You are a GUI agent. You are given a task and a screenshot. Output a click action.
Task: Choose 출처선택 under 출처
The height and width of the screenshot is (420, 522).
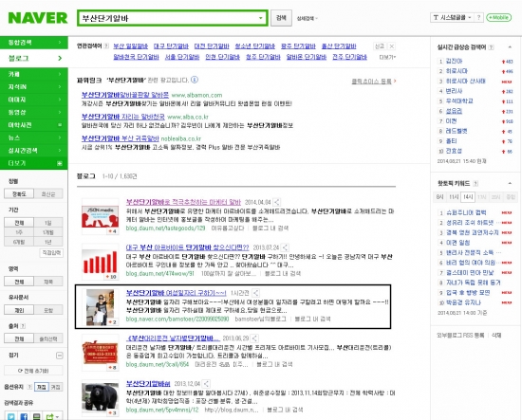click(x=48, y=338)
